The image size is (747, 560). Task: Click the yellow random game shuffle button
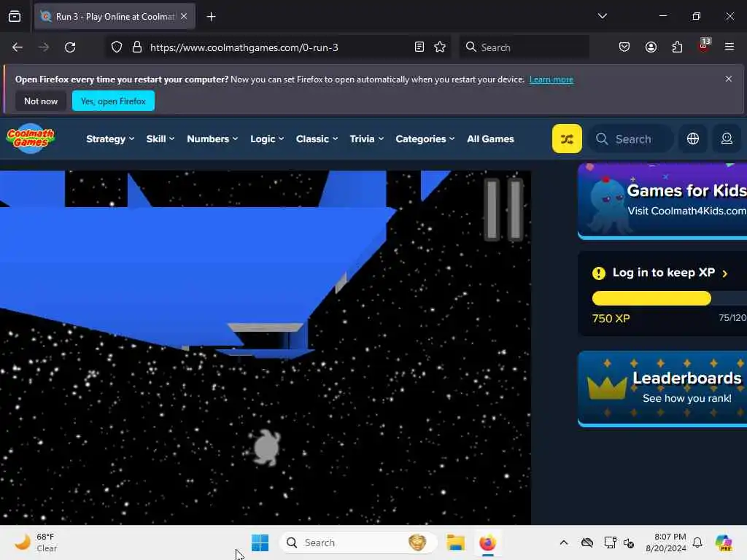566,139
